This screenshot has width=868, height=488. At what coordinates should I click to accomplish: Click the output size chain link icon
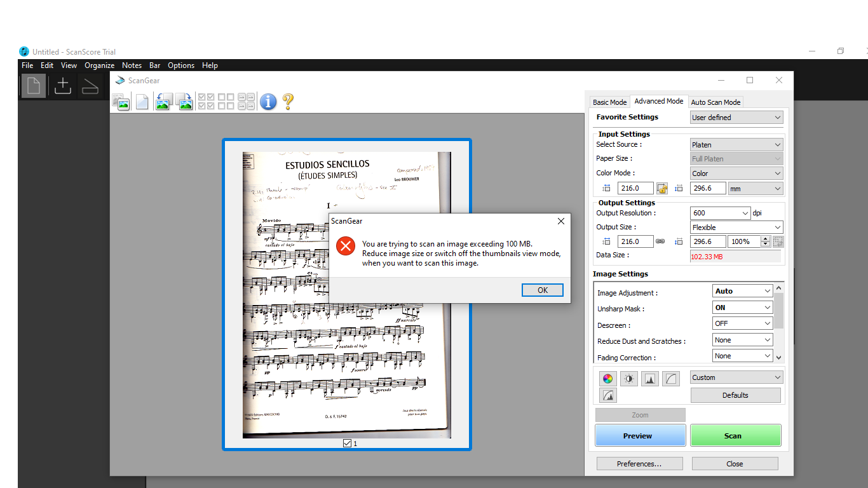660,241
